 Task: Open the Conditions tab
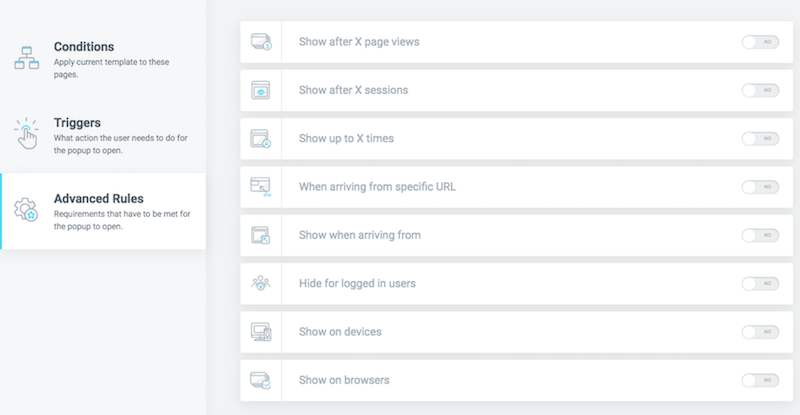click(x=103, y=59)
